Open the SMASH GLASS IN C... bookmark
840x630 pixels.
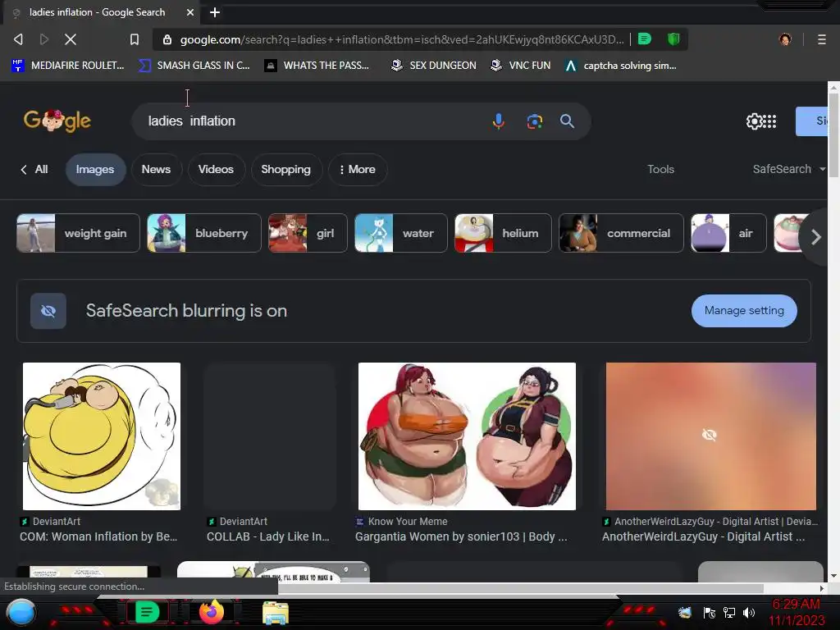[x=194, y=66]
